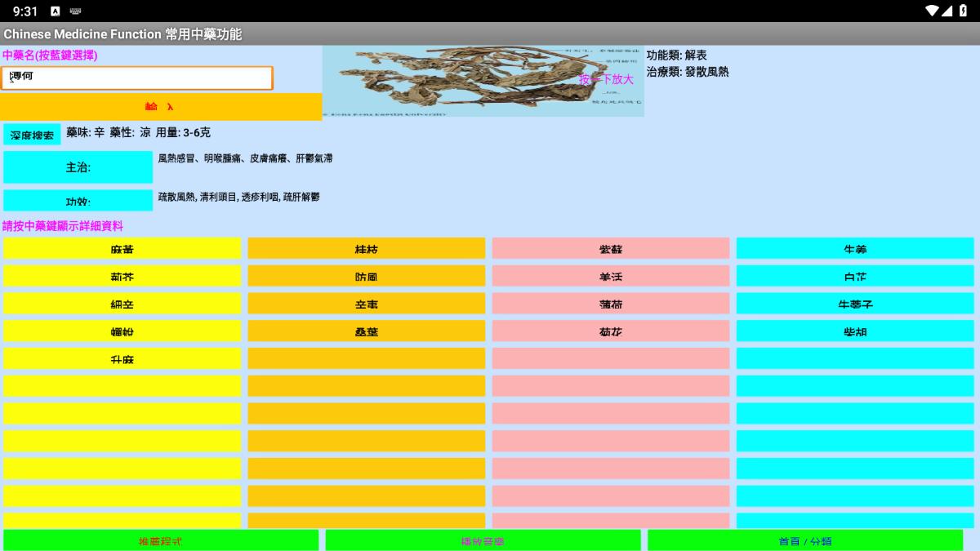Select the herb 防風
Screen dimensions: 980x551
click(x=367, y=277)
